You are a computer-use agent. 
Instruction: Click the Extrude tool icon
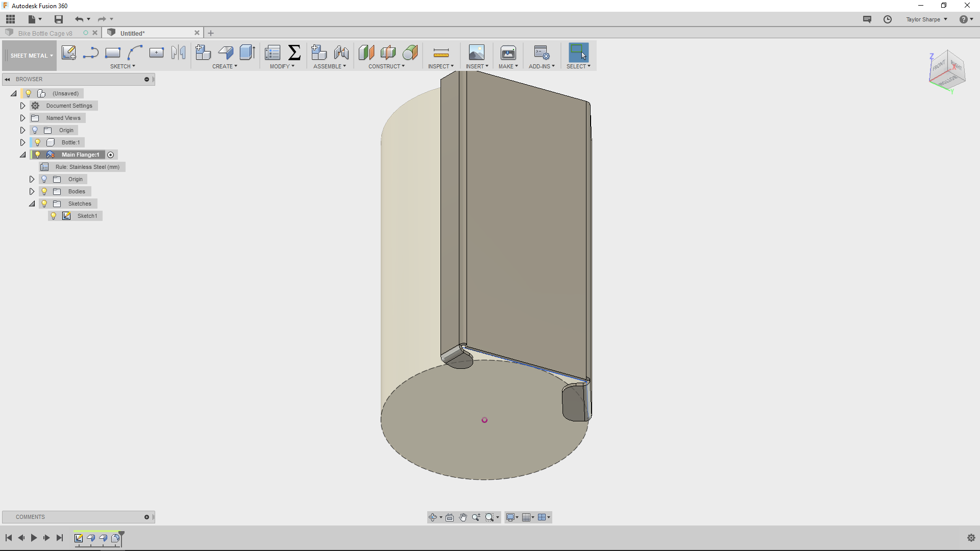[x=248, y=53]
